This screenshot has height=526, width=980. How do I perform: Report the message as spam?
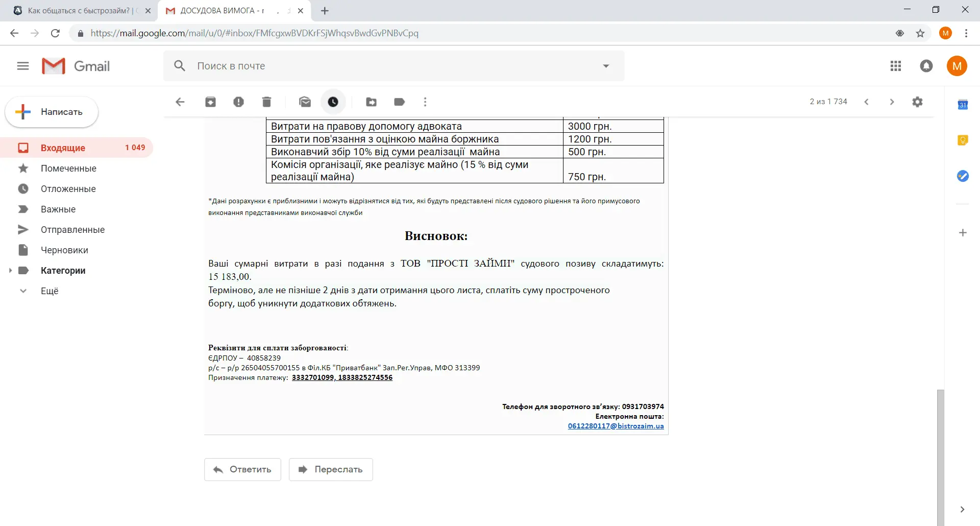tap(238, 102)
